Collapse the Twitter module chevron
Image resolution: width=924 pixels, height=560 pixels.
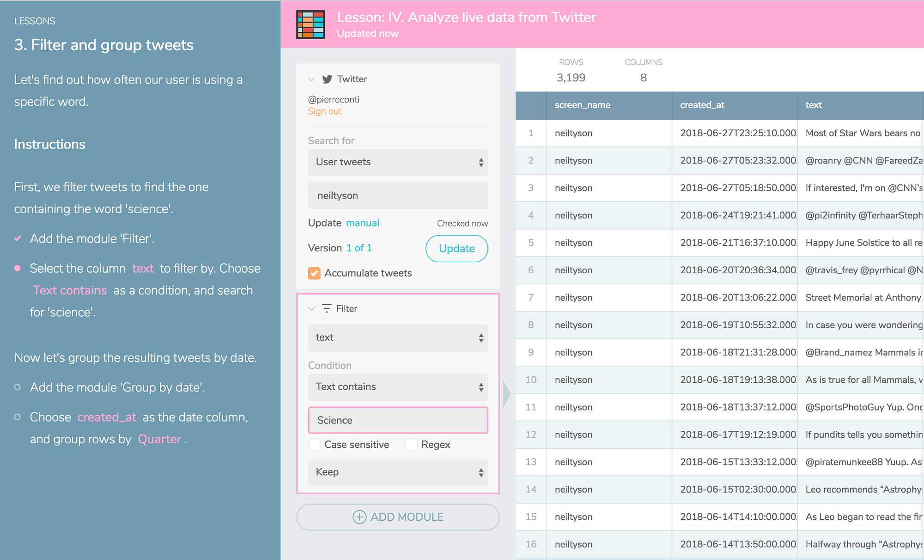coord(312,79)
